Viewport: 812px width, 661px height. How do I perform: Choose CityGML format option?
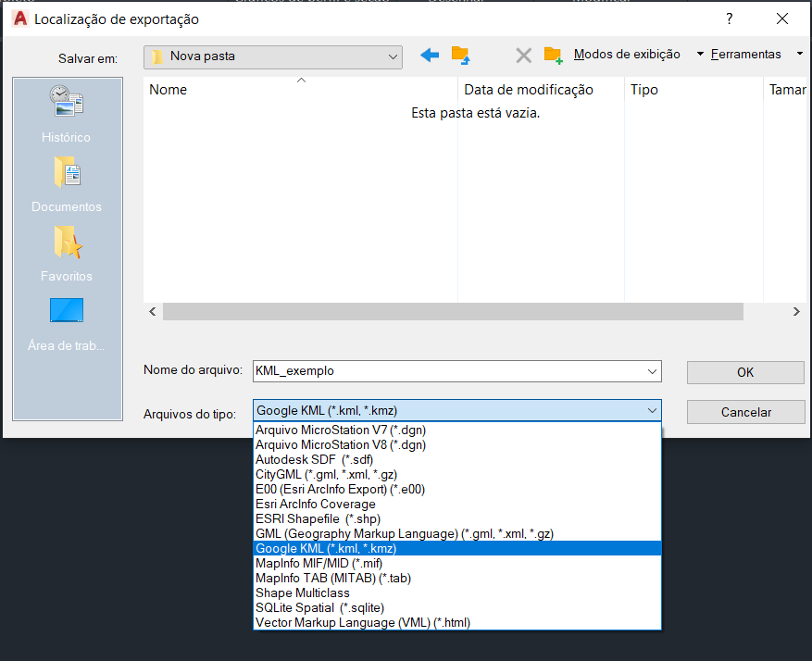457,475
